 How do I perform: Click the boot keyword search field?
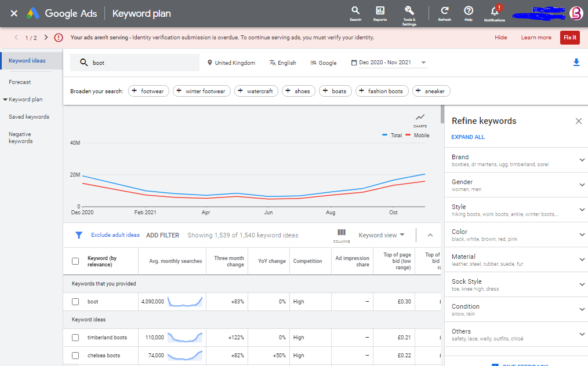click(x=135, y=63)
